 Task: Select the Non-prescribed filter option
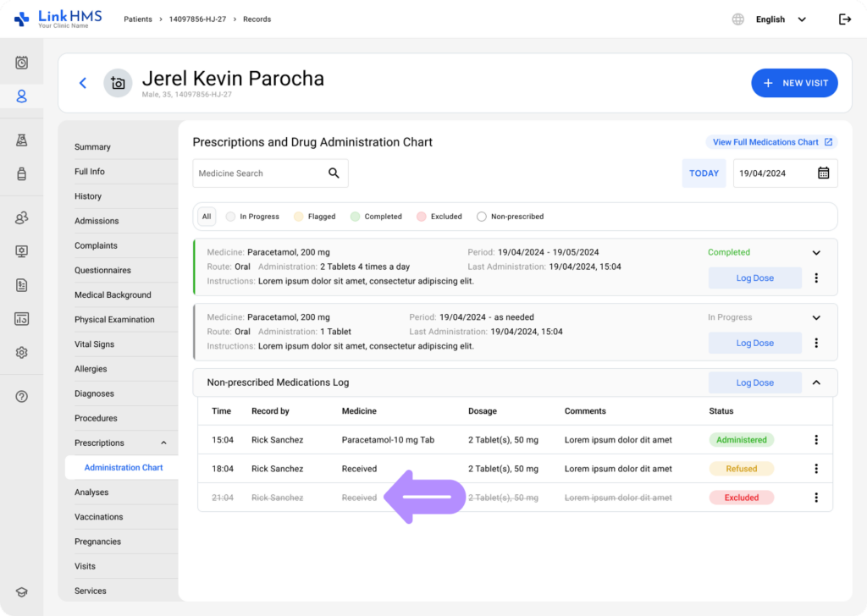pos(510,217)
